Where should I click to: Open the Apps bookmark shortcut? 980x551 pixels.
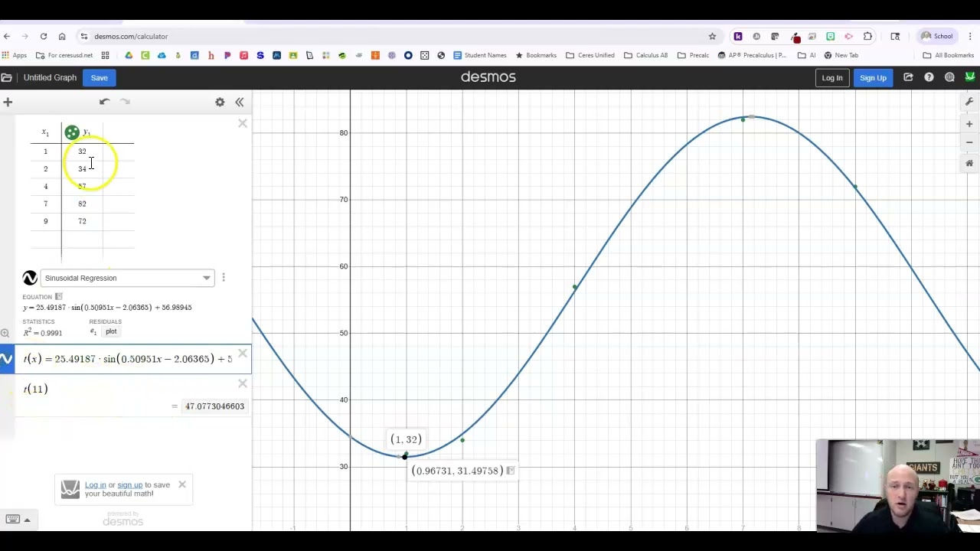coord(15,55)
